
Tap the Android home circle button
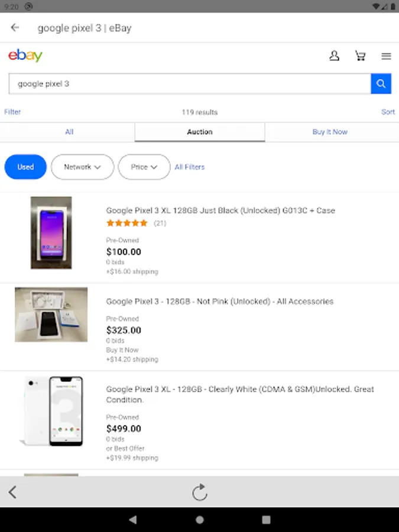click(x=200, y=520)
